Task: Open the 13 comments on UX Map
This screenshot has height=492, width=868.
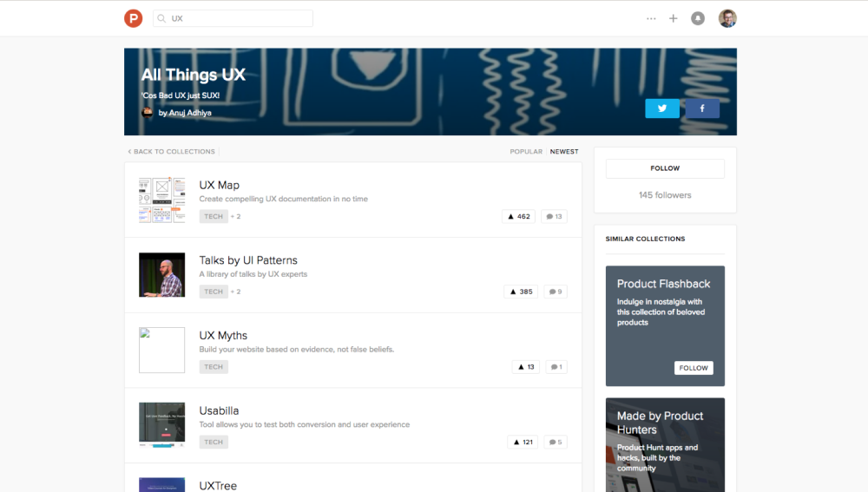Action: pos(554,216)
